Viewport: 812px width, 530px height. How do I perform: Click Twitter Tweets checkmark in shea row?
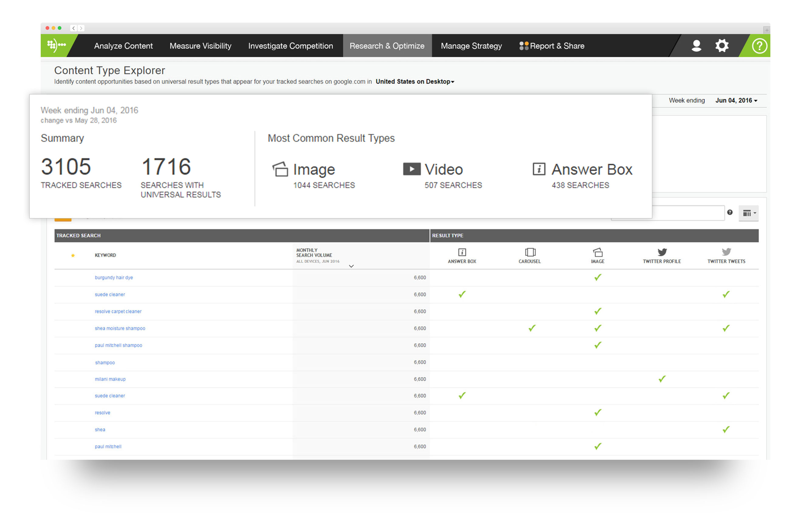(726, 430)
